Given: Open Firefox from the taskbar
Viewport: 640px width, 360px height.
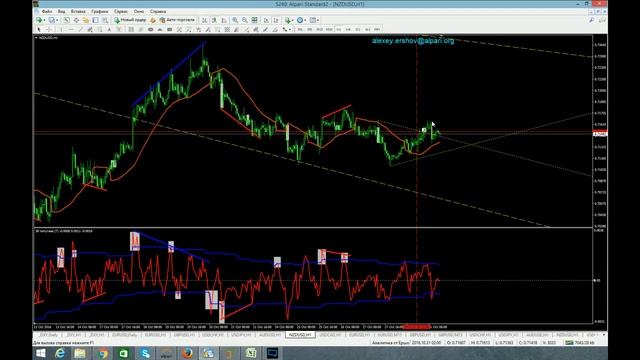Looking at the screenshot, I should [187, 353].
